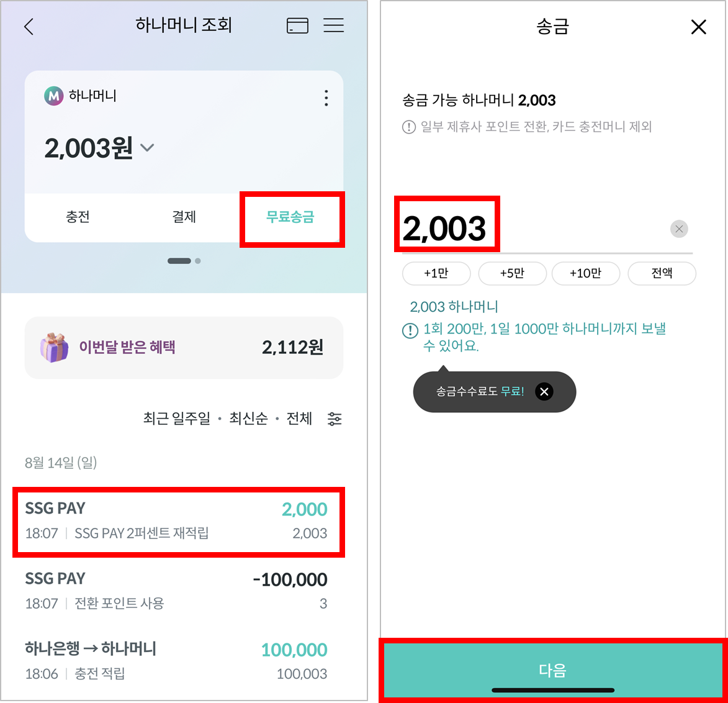
Task: Open the card icon in header
Action: 297,25
